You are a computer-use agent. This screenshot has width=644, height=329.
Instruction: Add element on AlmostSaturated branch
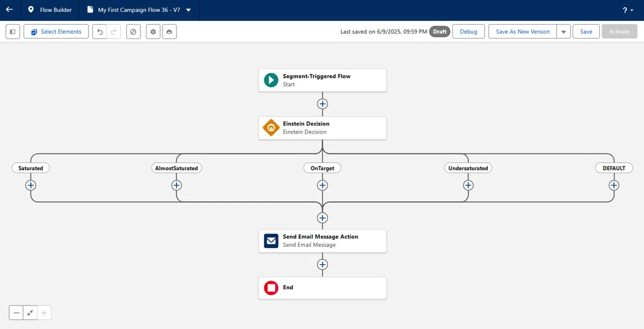coord(177,185)
